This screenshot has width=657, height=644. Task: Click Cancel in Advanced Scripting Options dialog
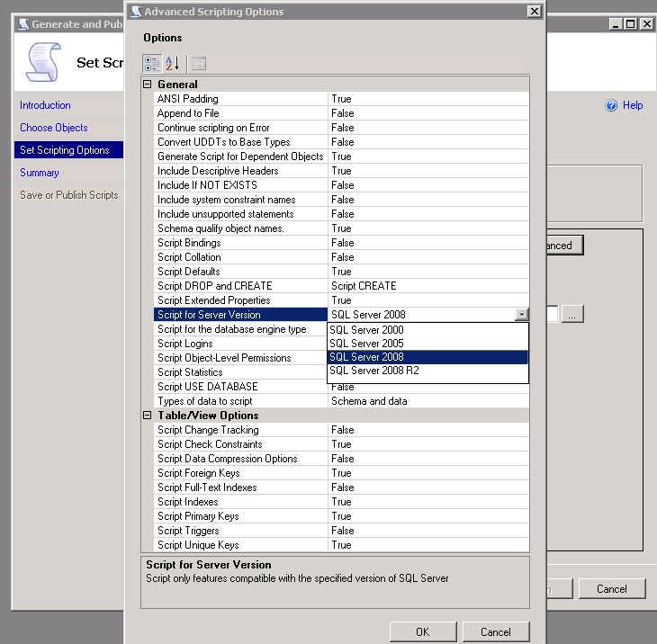[x=495, y=631]
